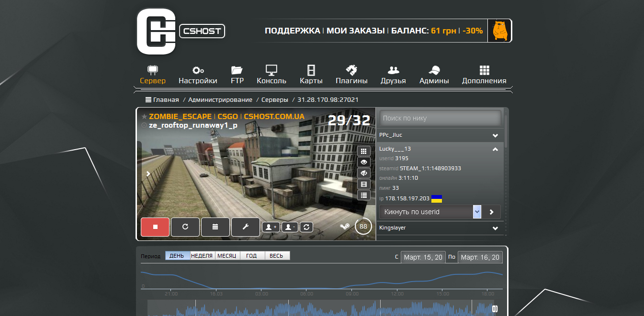Image resolution: width=644 pixels, height=316 pixels.
Task: Click the Steam connect icon
Action: 345,226
